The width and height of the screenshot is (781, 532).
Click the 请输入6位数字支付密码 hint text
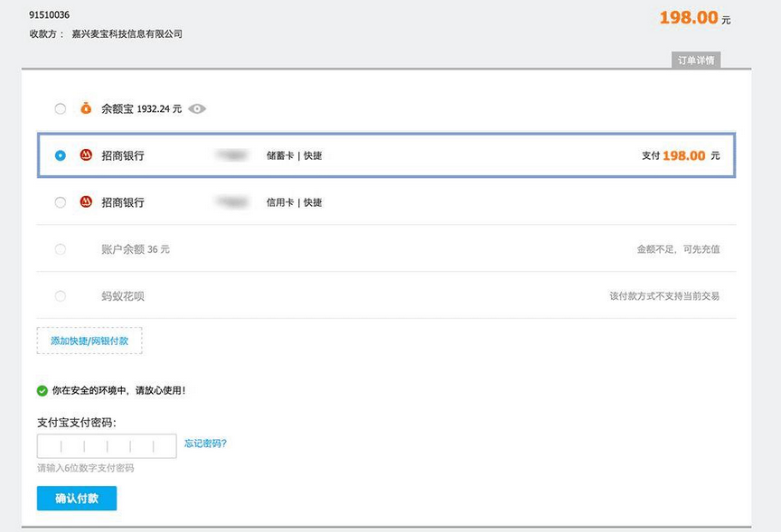tap(86, 468)
